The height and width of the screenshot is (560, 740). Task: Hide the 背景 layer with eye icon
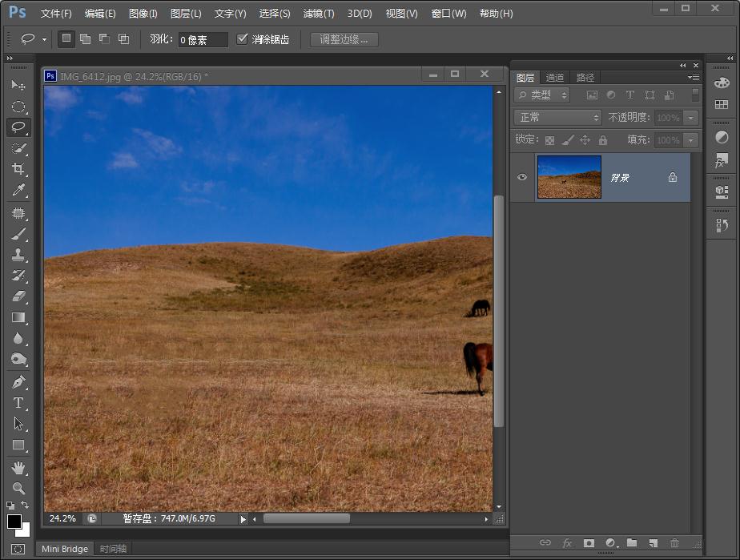click(522, 177)
